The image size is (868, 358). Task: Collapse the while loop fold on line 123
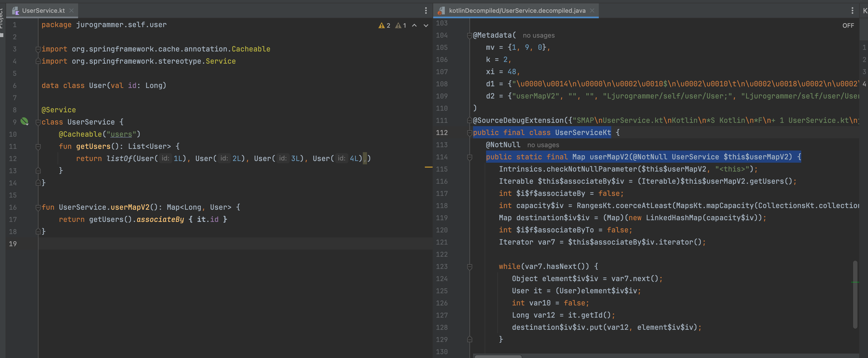[x=469, y=267]
